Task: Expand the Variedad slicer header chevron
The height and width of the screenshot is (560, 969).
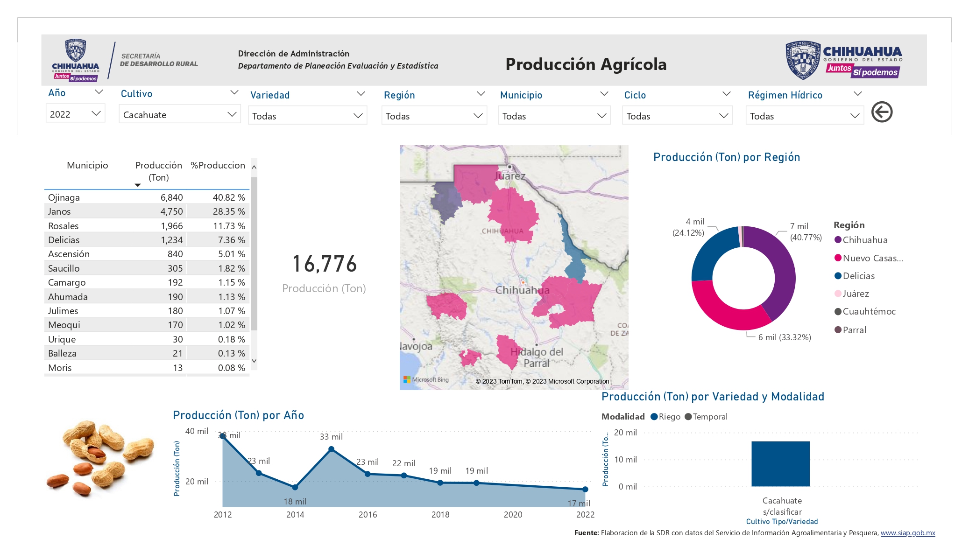Action: coord(361,94)
